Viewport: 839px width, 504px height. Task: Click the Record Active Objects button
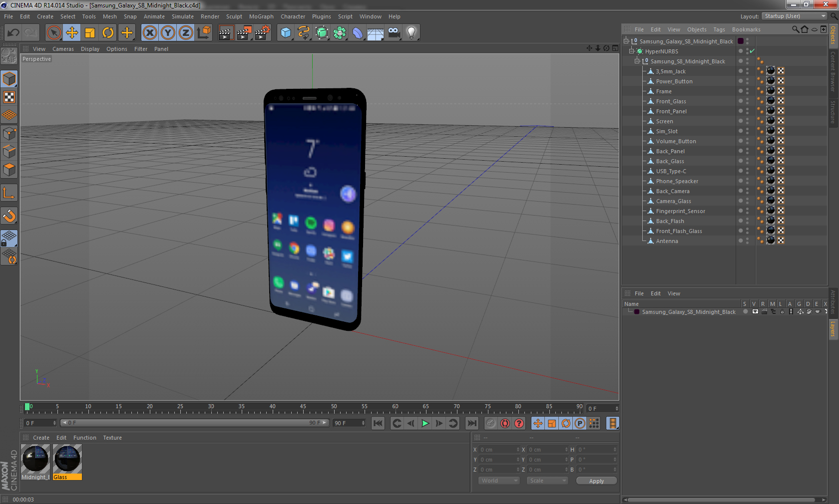point(491,423)
